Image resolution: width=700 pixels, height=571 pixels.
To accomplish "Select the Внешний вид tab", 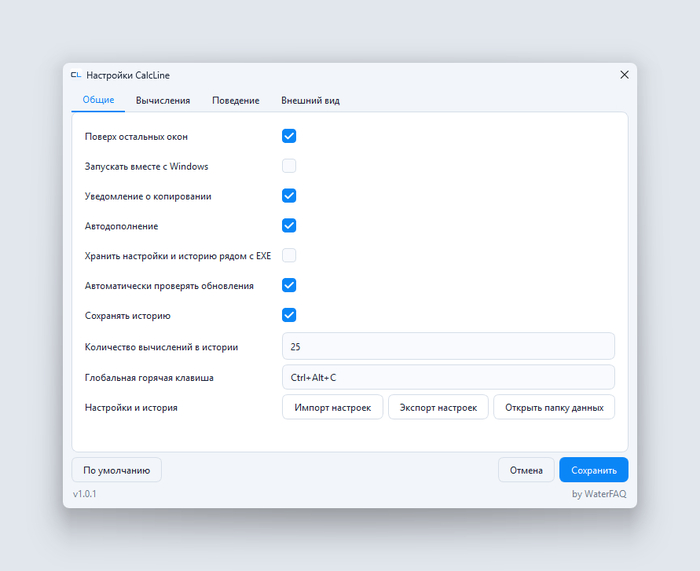I will [x=310, y=100].
